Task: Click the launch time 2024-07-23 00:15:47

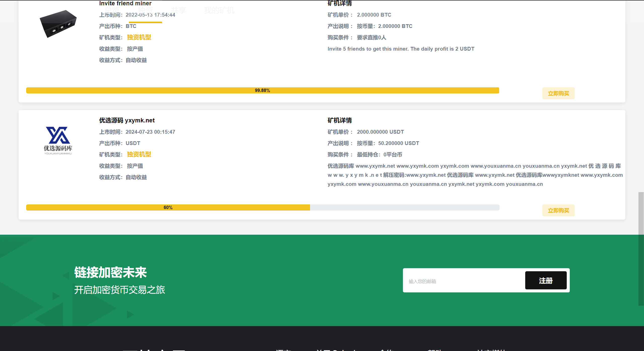Action: (150, 132)
